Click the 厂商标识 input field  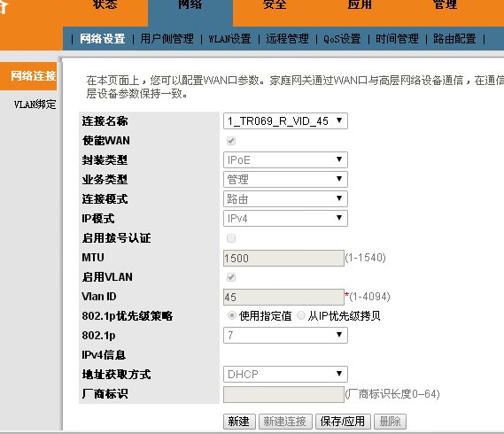click(x=283, y=394)
